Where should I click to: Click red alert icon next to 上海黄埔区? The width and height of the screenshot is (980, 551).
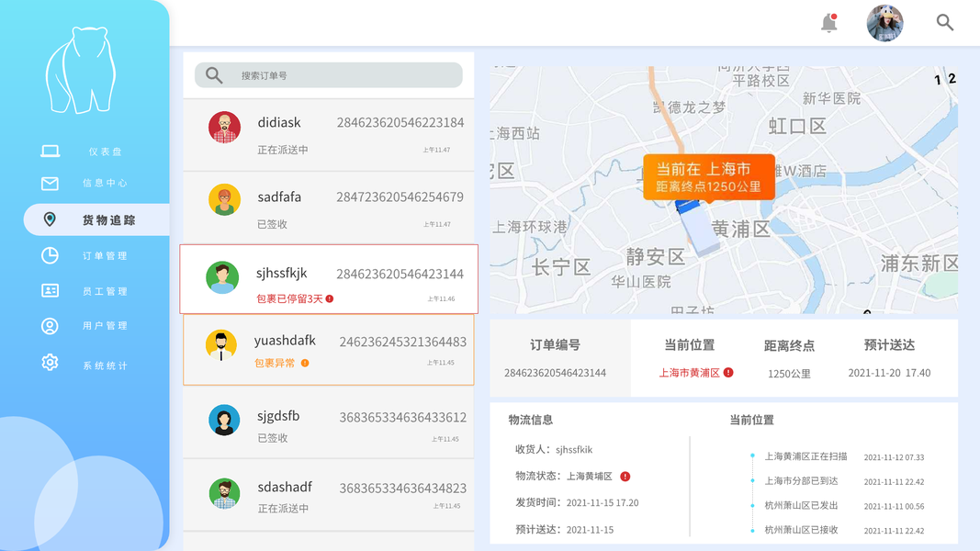[x=625, y=477]
